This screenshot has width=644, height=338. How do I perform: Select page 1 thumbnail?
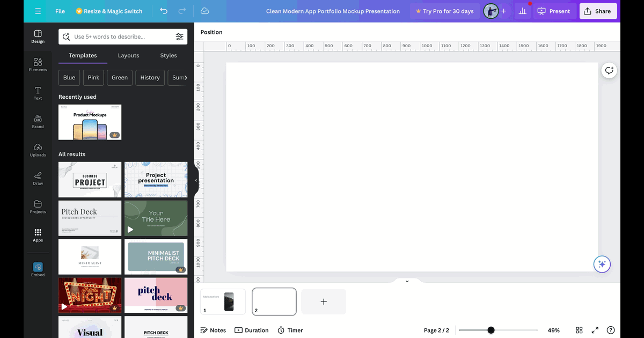(223, 302)
